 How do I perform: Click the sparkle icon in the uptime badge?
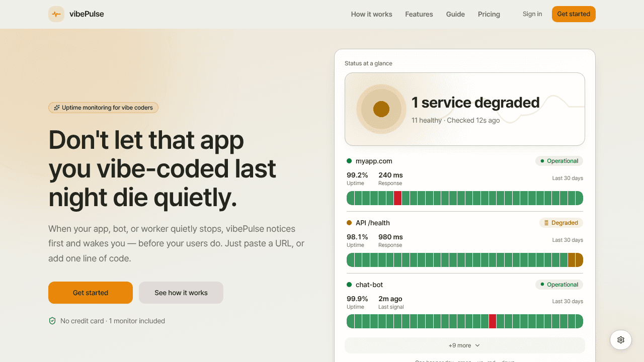tap(57, 108)
